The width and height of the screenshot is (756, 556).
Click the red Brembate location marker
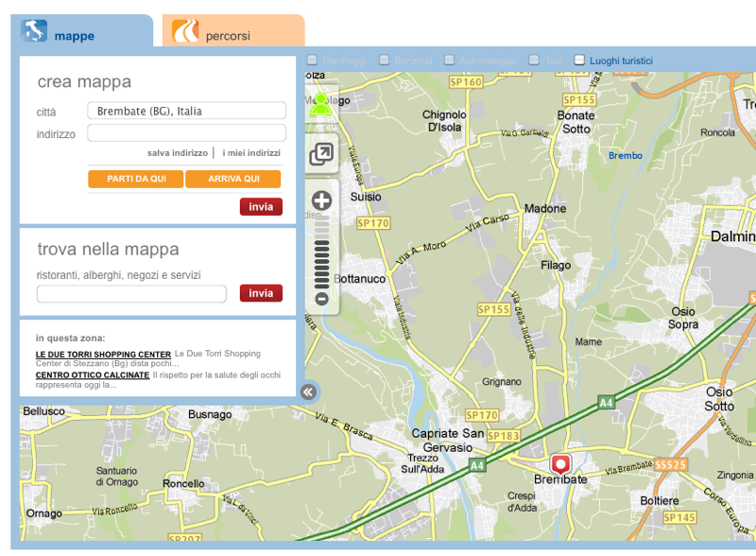pyautogui.click(x=560, y=464)
